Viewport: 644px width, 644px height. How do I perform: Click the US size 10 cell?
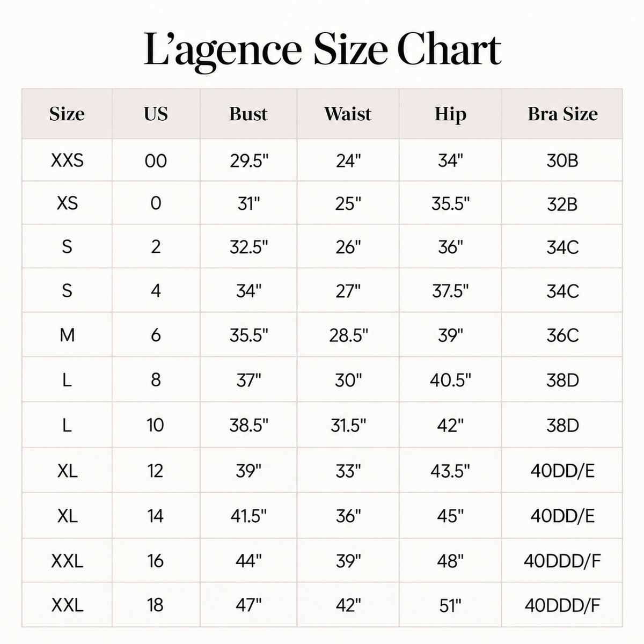pyautogui.click(x=156, y=425)
